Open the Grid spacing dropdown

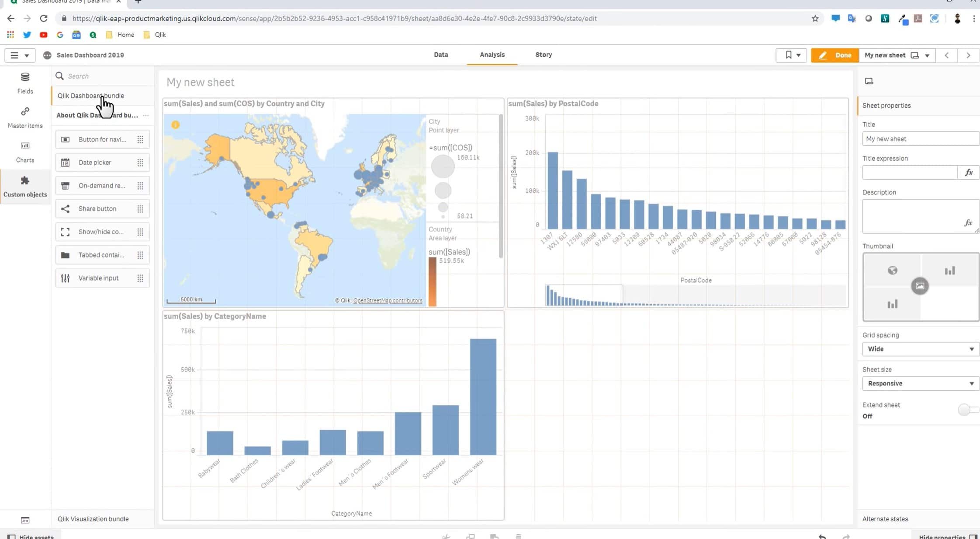920,349
